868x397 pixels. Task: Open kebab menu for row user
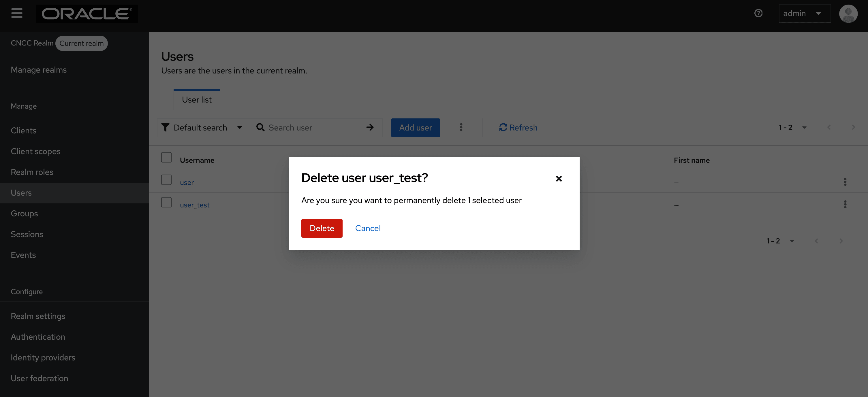[x=845, y=182]
